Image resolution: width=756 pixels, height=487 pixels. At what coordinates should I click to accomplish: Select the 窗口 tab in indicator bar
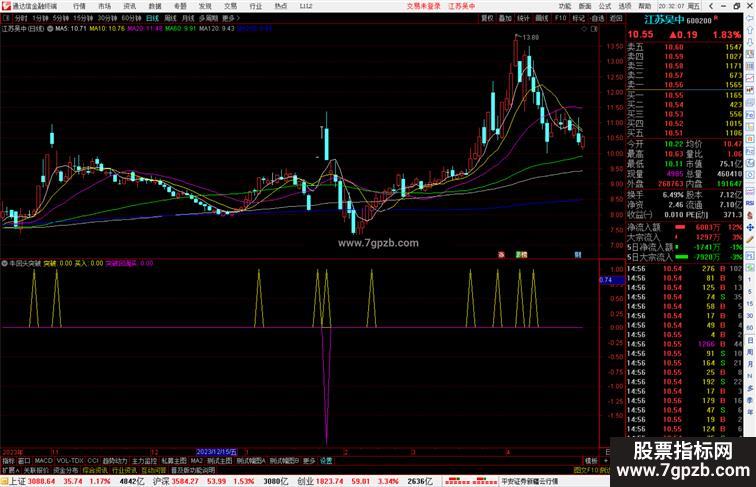[24, 461]
